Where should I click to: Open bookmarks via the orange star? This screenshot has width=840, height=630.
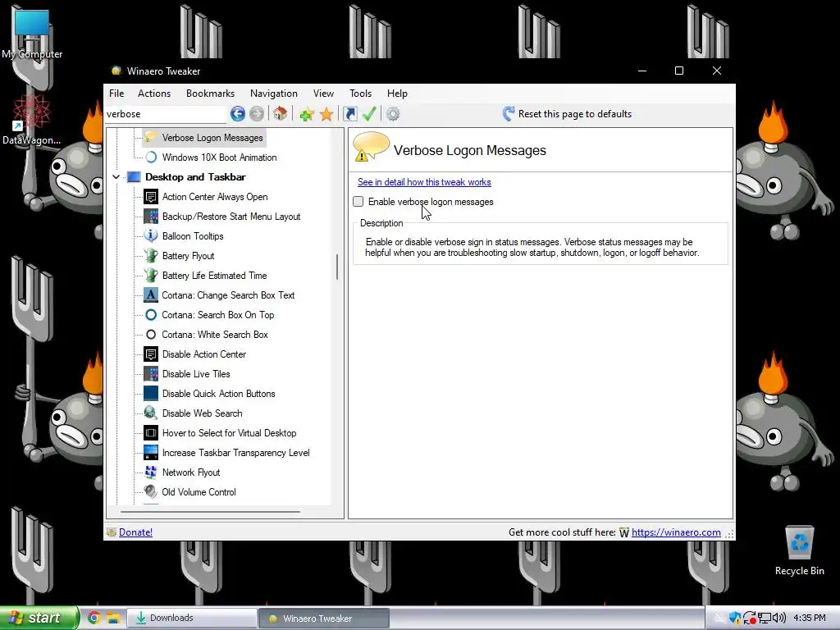[x=326, y=113]
